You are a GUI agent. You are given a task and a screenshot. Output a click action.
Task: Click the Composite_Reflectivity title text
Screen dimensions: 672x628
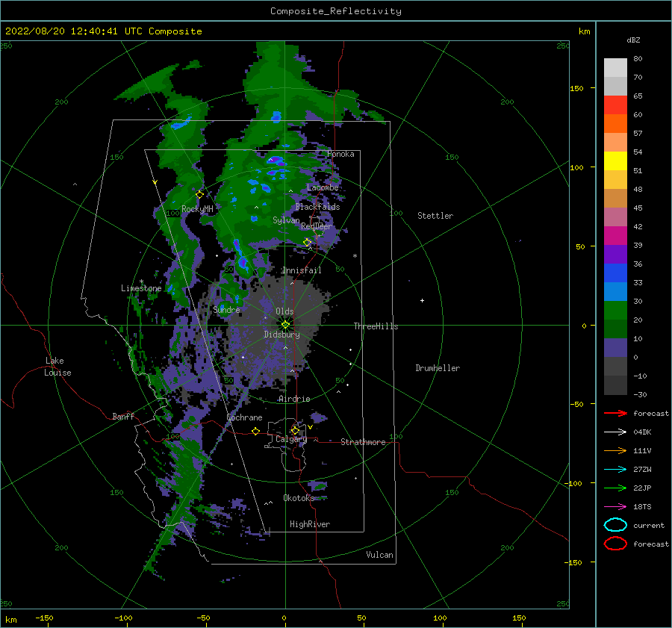[x=336, y=11]
